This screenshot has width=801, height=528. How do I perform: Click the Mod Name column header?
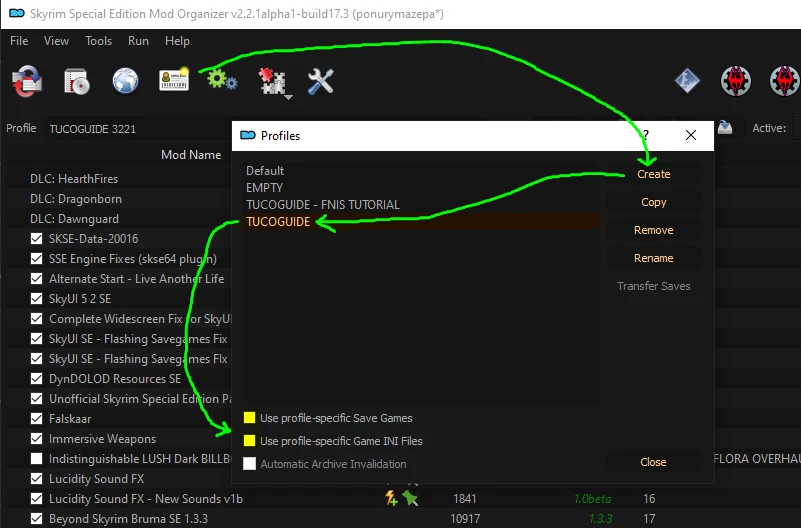click(x=191, y=155)
